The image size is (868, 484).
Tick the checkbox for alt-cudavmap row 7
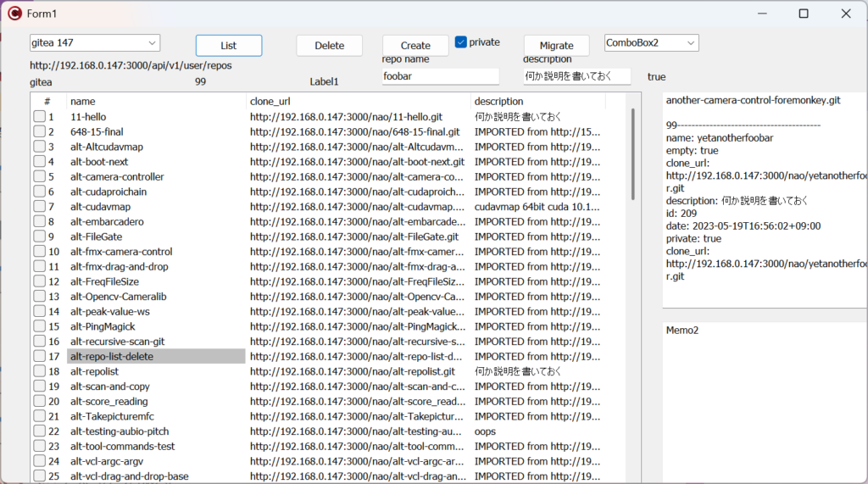tap(40, 207)
